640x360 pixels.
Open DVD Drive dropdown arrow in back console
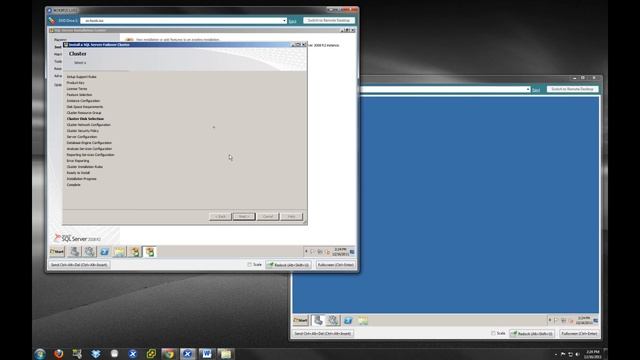pyautogui.click(x=528, y=89)
